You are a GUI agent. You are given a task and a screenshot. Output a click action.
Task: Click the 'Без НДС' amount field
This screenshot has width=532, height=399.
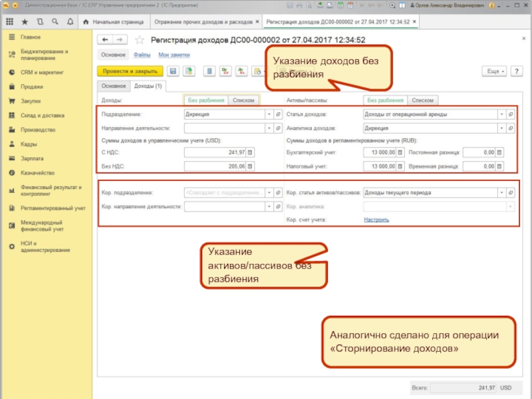214,166
